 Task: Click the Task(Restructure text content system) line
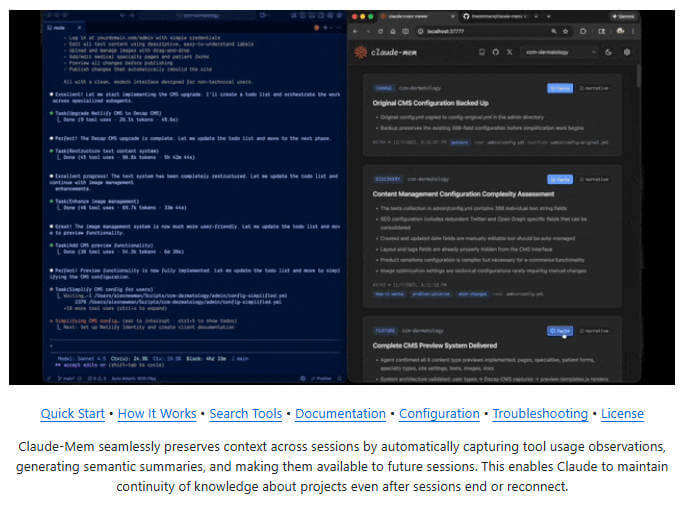pos(107,151)
